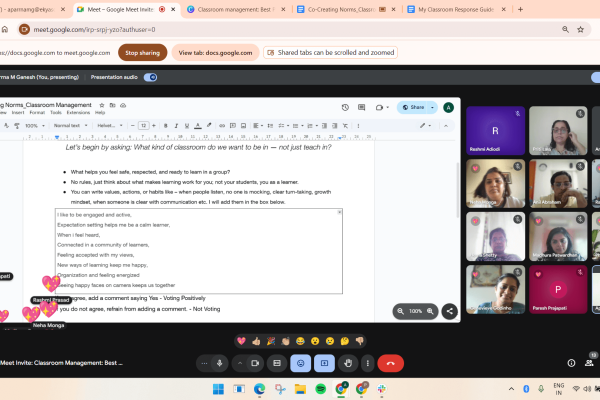Viewport: 600px width, 400px height.
Task: Send the thumbs up reaction
Action: (x=255, y=341)
